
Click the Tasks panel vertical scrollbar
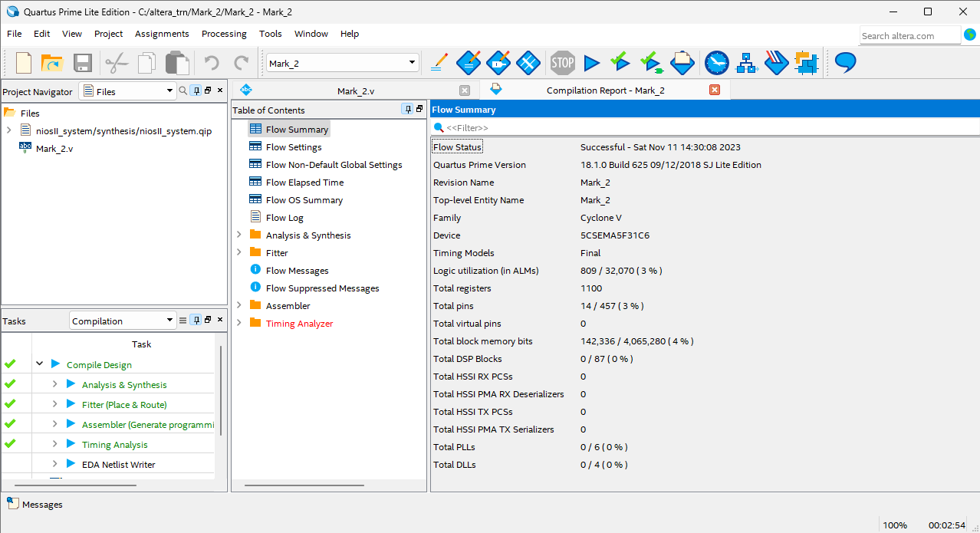(x=221, y=391)
